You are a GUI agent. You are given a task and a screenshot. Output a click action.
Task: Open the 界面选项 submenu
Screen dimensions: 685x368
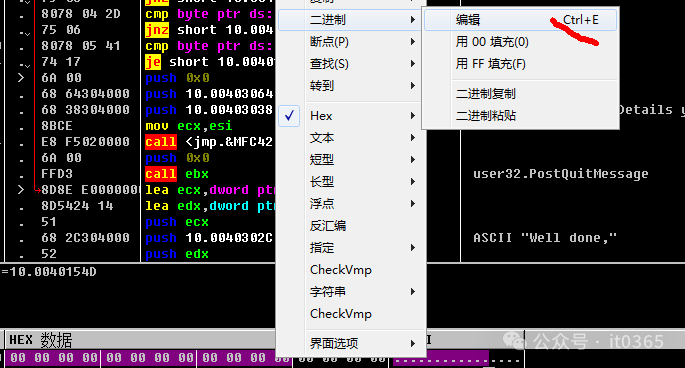(351, 344)
